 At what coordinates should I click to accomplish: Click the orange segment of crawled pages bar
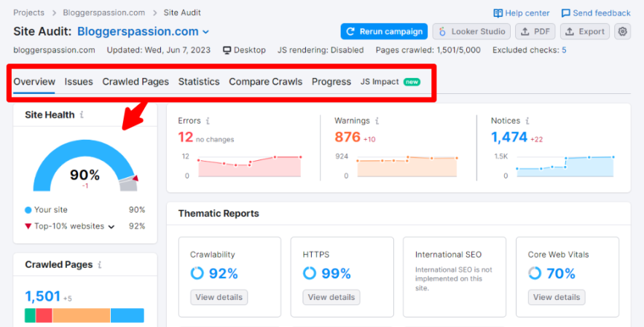pos(82,315)
